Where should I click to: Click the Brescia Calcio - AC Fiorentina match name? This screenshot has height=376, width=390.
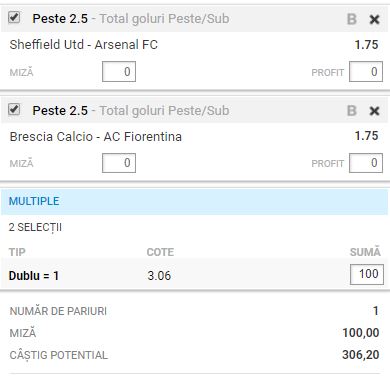(x=96, y=136)
